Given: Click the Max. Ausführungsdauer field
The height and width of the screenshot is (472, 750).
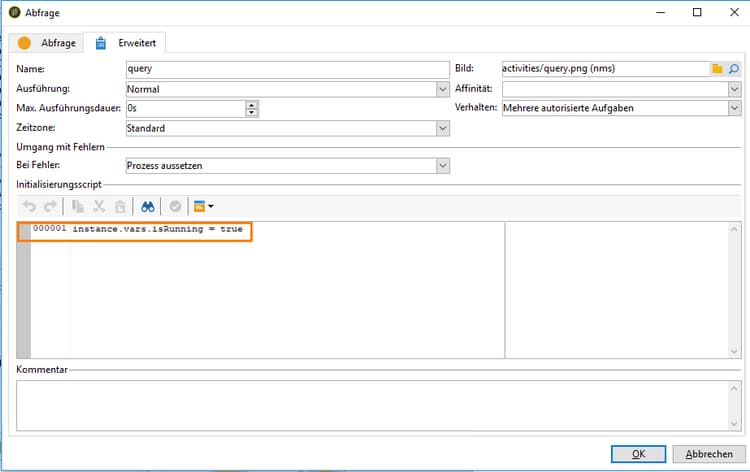Looking at the screenshot, I should (x=186, y=109).
